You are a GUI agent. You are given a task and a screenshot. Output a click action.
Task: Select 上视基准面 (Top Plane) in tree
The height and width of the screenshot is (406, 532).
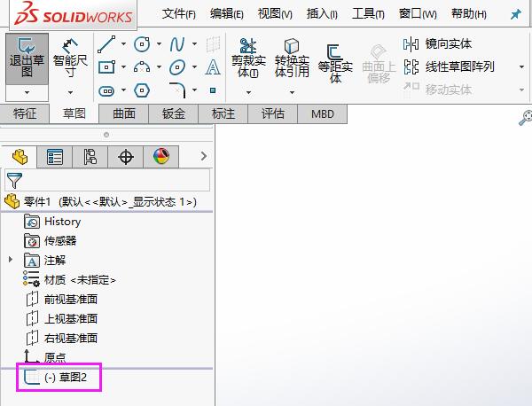(x=62, y=318)
